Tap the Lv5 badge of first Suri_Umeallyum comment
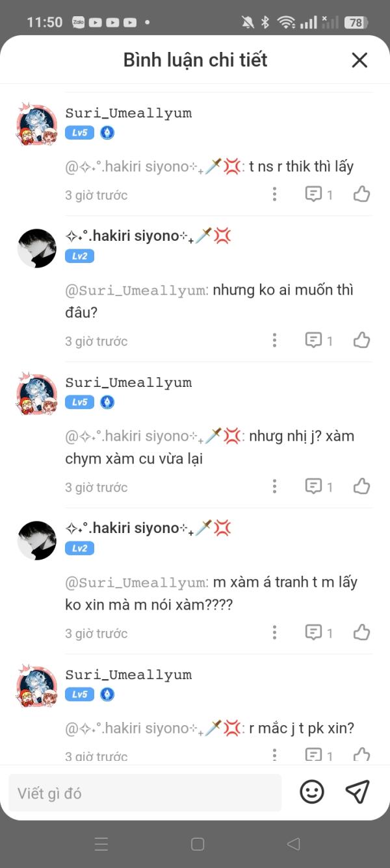 pyautogui.click(x=79, y=133)
